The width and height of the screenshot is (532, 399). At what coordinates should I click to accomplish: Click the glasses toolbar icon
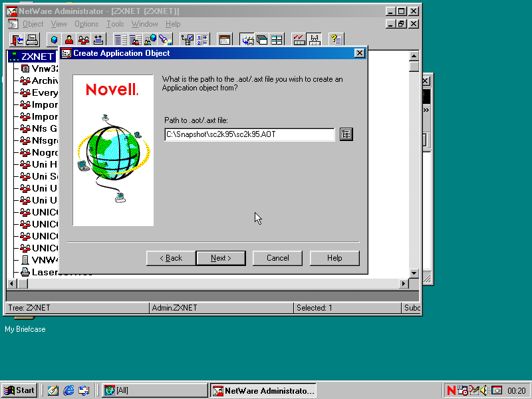click(x=314, y=40)
